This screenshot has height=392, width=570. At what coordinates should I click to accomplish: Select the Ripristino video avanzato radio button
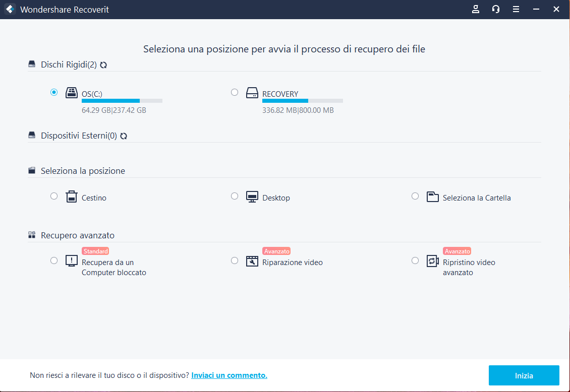coord(415,260)
